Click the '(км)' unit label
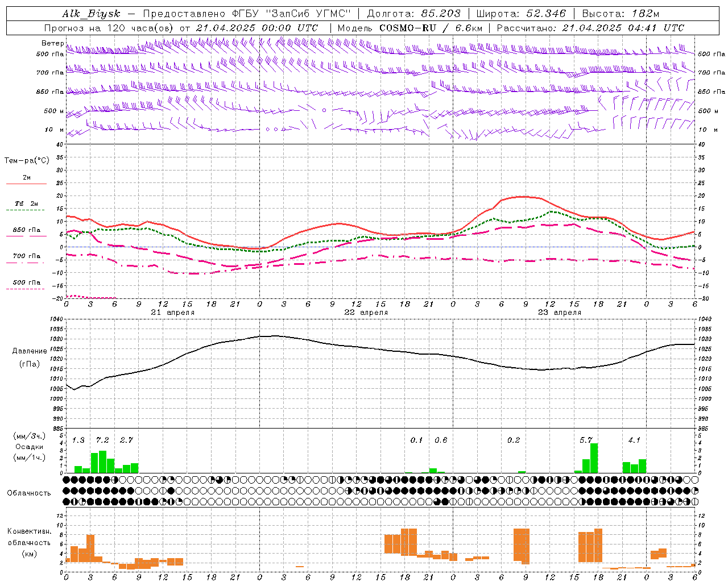This screenshot has height=582, width=728. (30, 554)
